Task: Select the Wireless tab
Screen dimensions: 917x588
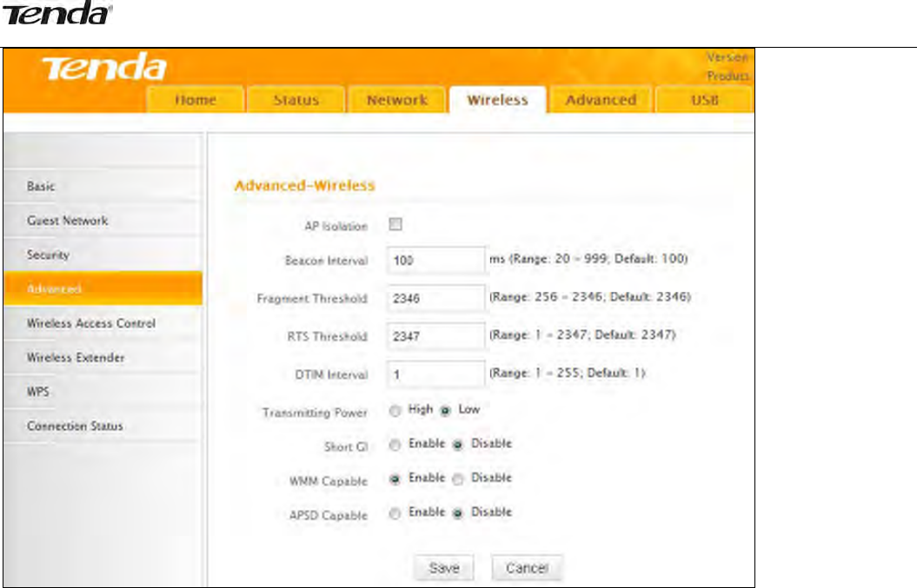Action: 498,100
